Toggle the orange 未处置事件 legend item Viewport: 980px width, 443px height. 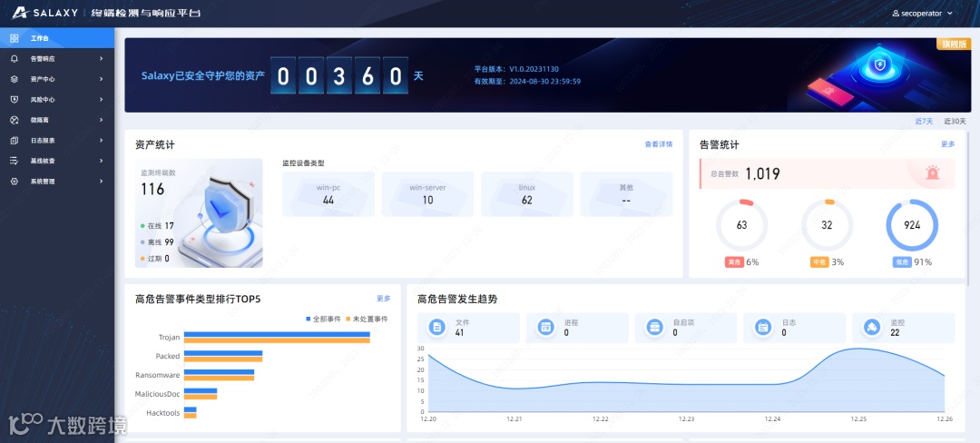[367, 319]
